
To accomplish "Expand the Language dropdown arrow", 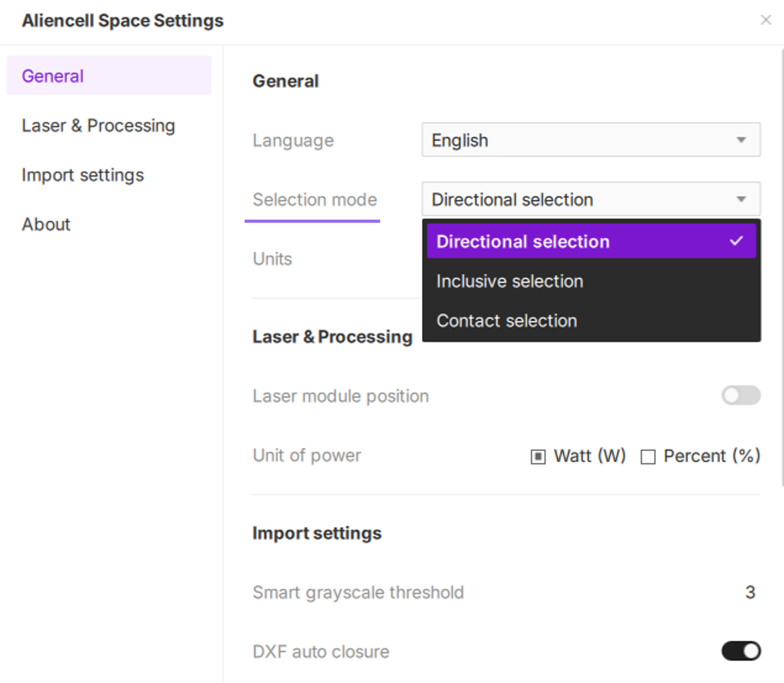I will [741, 140].
